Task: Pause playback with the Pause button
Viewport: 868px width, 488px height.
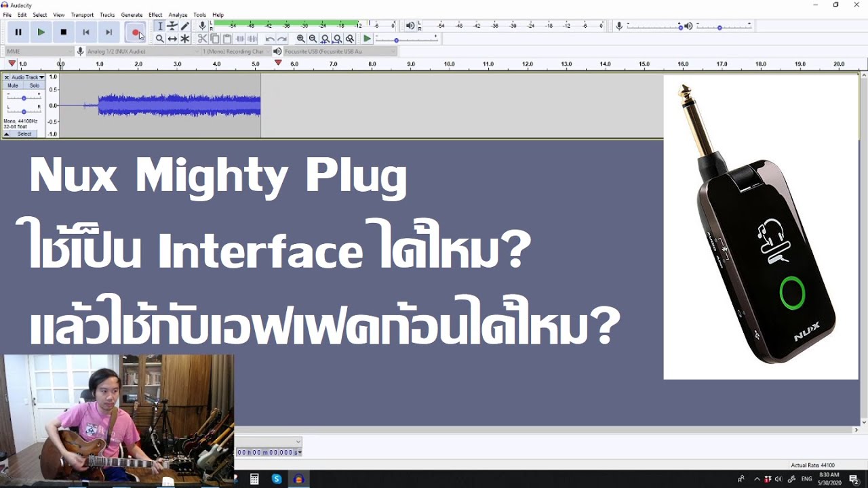Action: click(18, 32)
